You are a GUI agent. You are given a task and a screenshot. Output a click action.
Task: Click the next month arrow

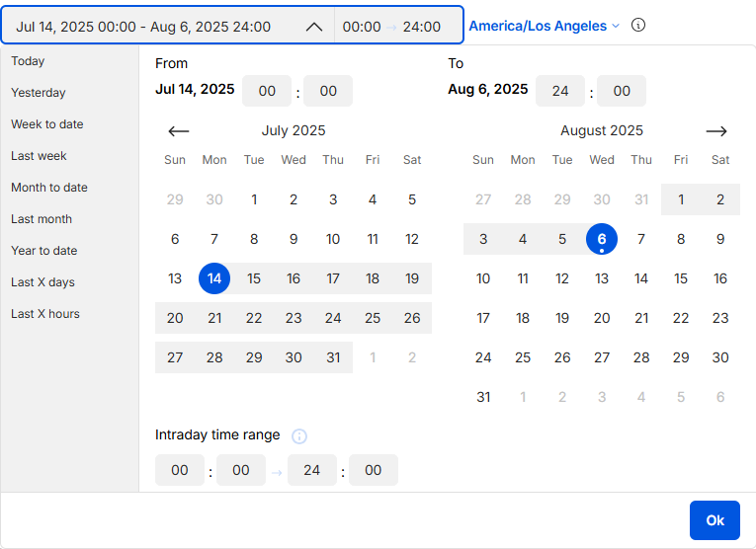716,131
